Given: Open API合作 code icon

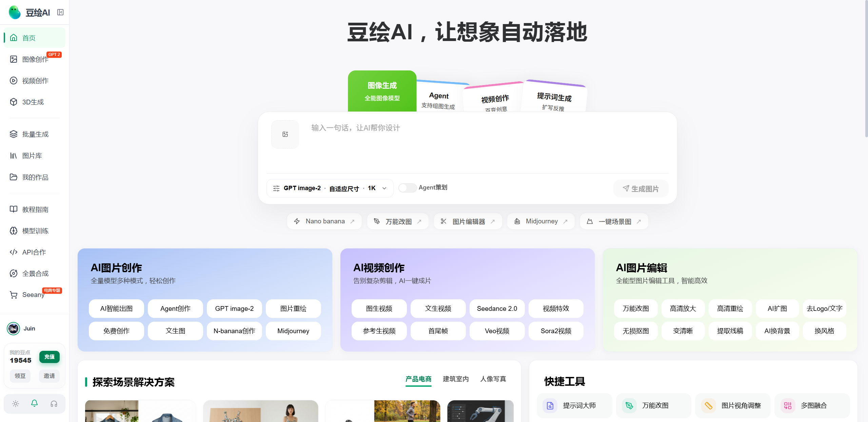Looking at the screenshot, I should coord(14,252).
